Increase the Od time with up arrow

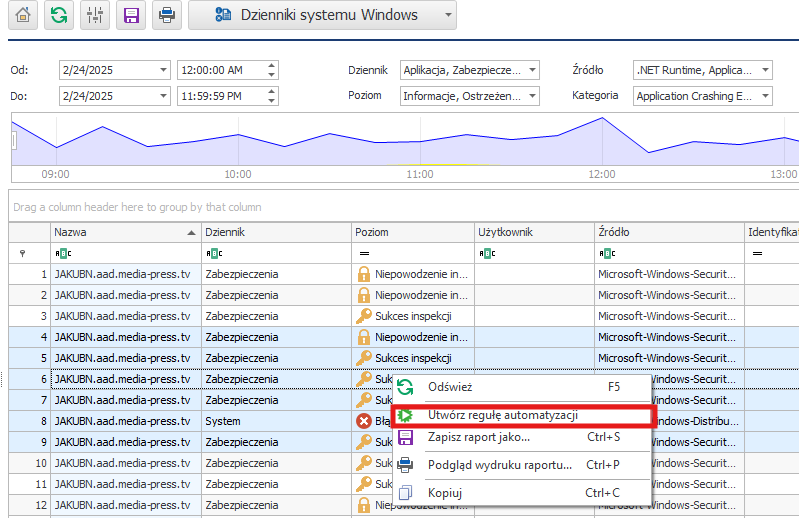coord(272,66)
